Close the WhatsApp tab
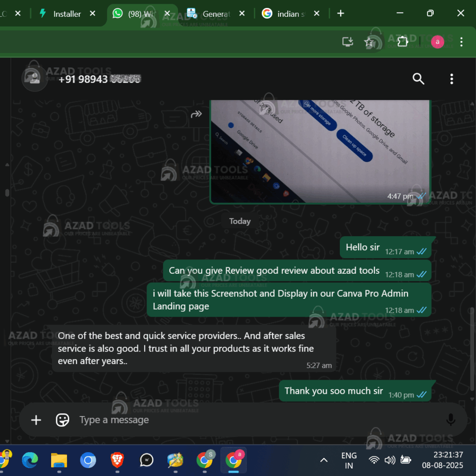The width and height of the screenshot is (476, 476). (167, 13)
